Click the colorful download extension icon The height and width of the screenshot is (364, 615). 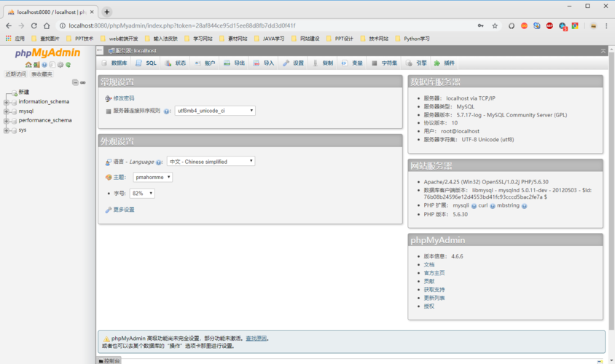click(575, 26)
